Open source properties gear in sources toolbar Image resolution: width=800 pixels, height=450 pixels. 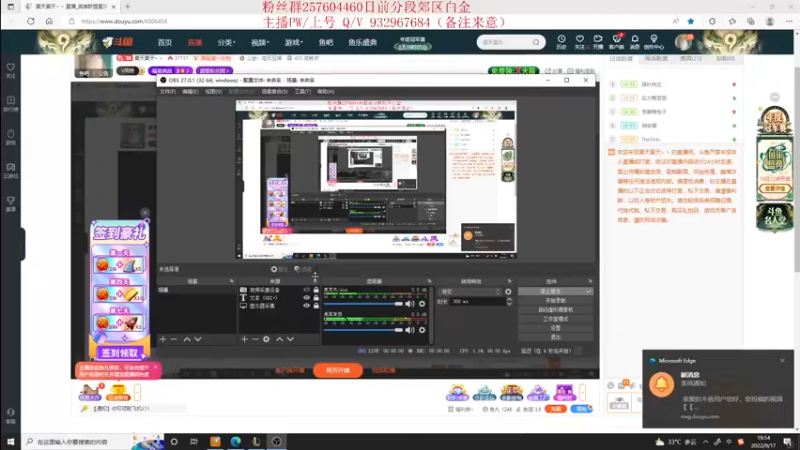coord(266,339)
